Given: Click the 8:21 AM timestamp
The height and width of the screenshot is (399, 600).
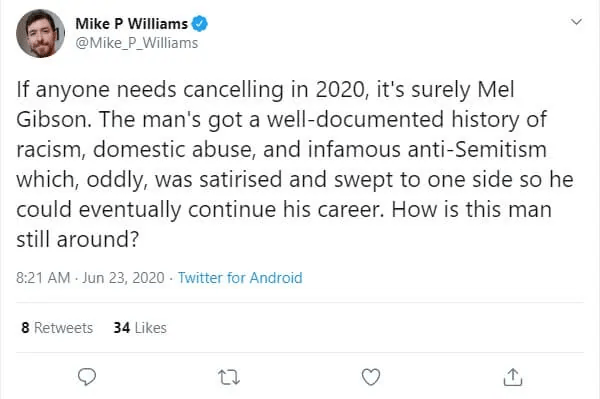Looking at the screenshot, I should point(43,277).
